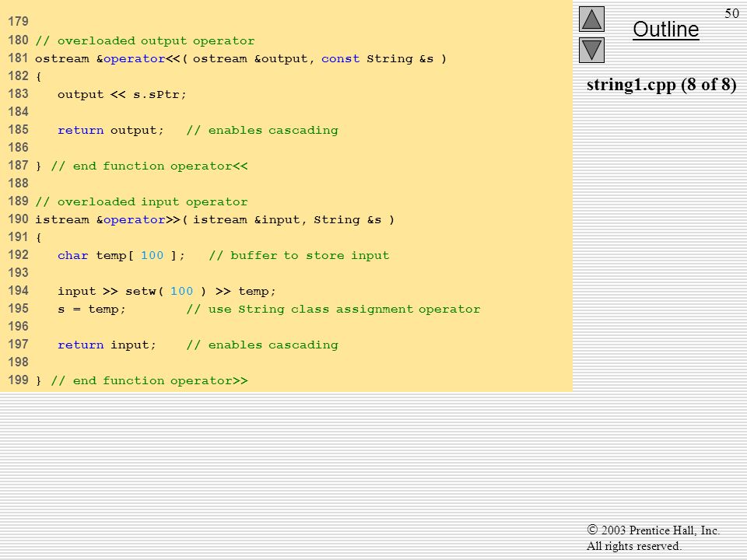Click the string1.cpp (8 of 8) title
This screenshot has height=560, width=747.
click(661, 85)
